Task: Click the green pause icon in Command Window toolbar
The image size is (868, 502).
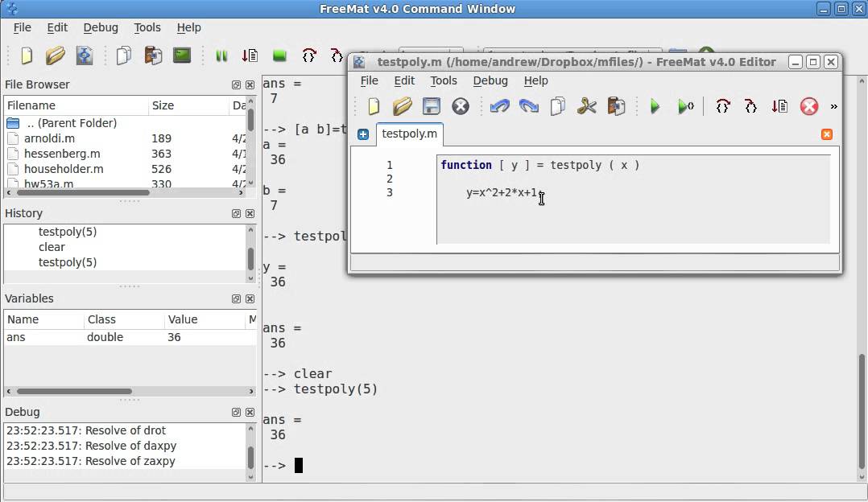Action: [x=222, y=56]
